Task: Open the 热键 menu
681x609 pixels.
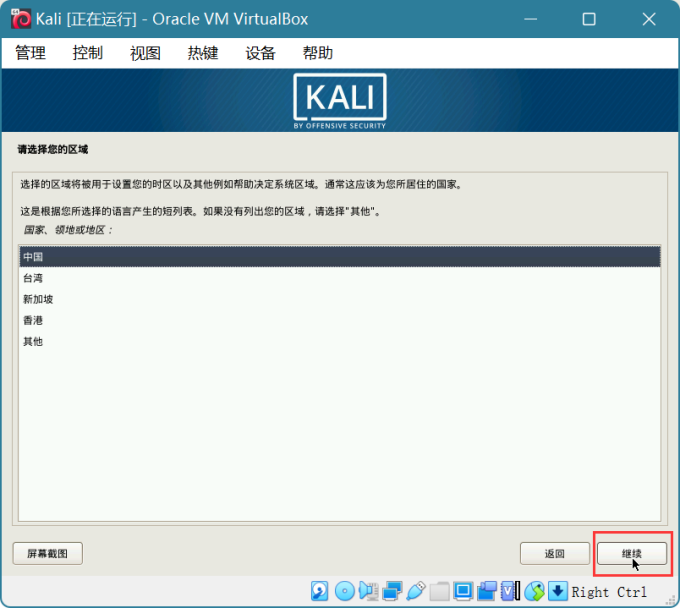Action: click(203, 53)
